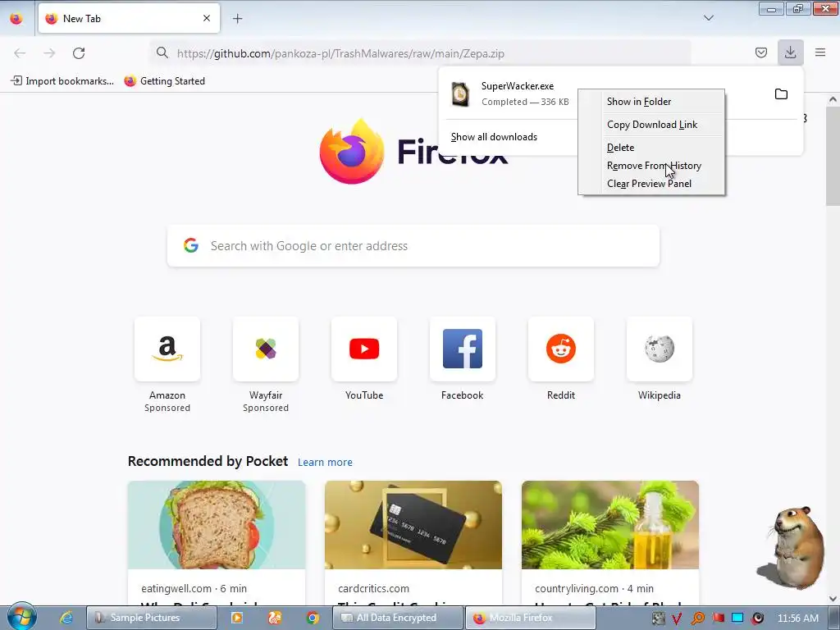Choose Clear Preview Panel menu entry

[651, 184]
